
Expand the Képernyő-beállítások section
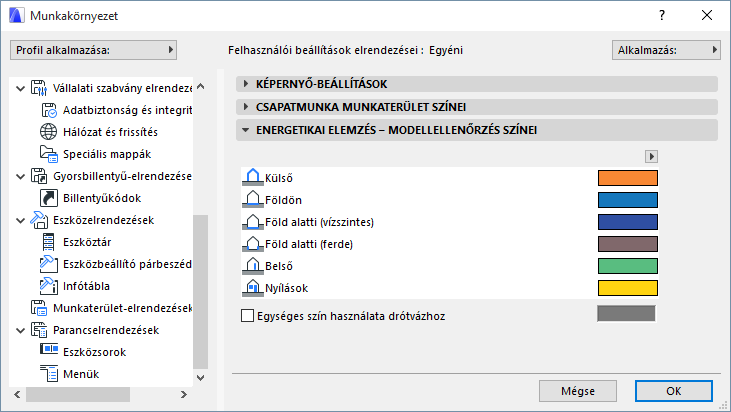tap(246, 84)
